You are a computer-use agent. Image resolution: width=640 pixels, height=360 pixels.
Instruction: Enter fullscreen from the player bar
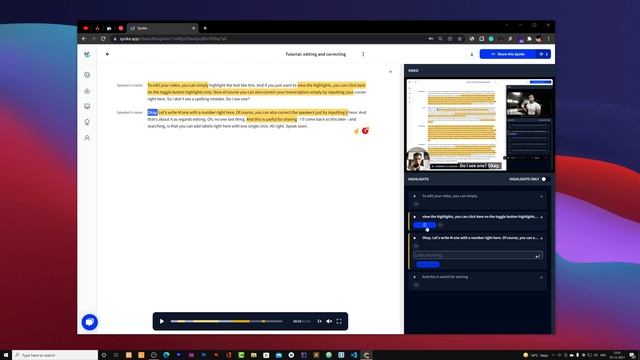[x=339, y=321]
